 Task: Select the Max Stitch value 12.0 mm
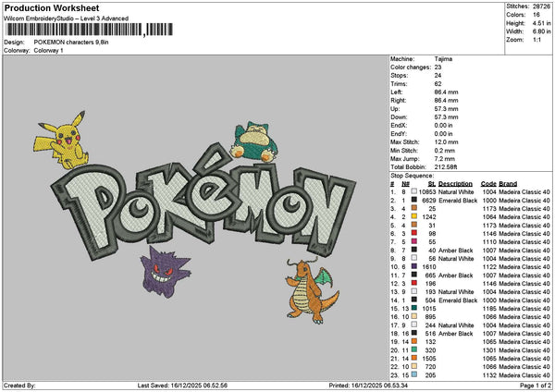tap(446, 141)
